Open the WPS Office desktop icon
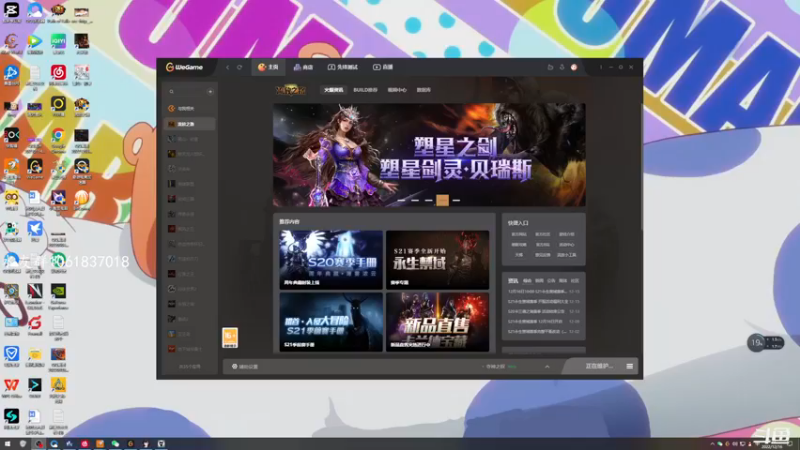Screen dimensions: 800x450 click(x=11, y=388)
